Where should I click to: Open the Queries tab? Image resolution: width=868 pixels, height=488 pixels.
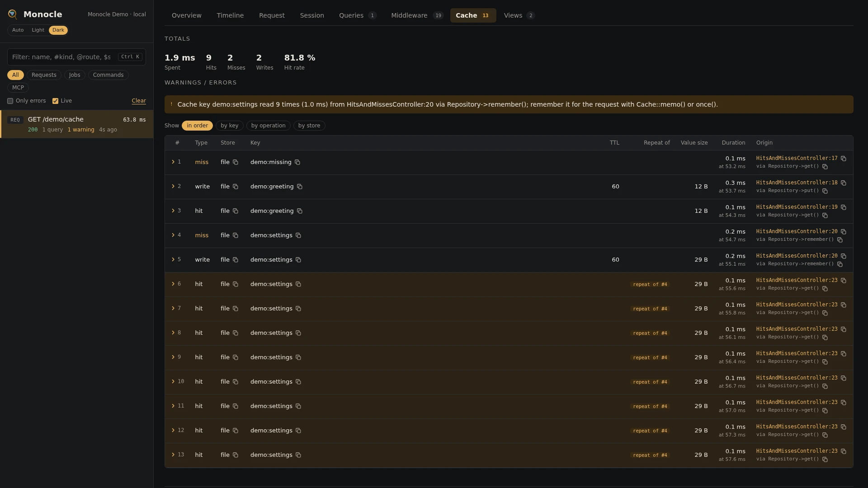357,15
